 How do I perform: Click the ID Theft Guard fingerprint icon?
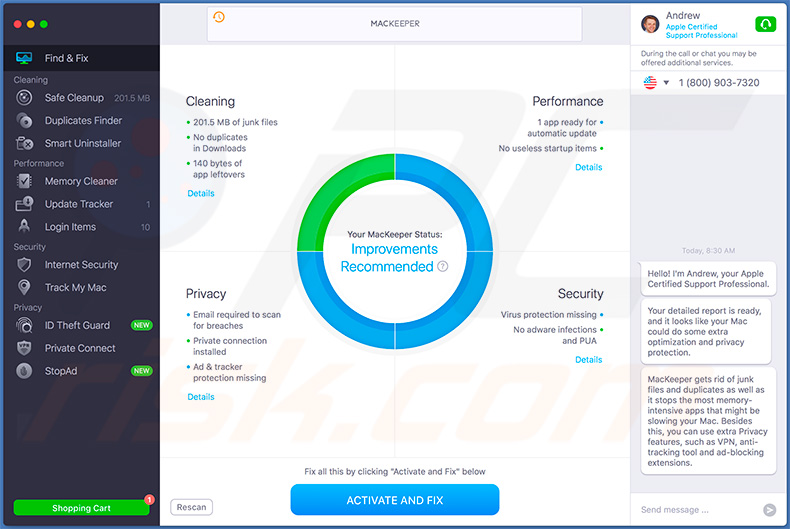[24, 325]
